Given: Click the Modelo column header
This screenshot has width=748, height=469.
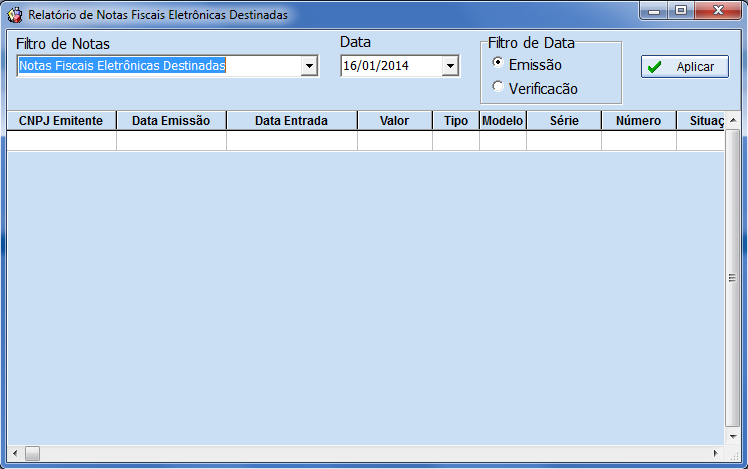Looking at the screenshot, I should click(503, 120).
